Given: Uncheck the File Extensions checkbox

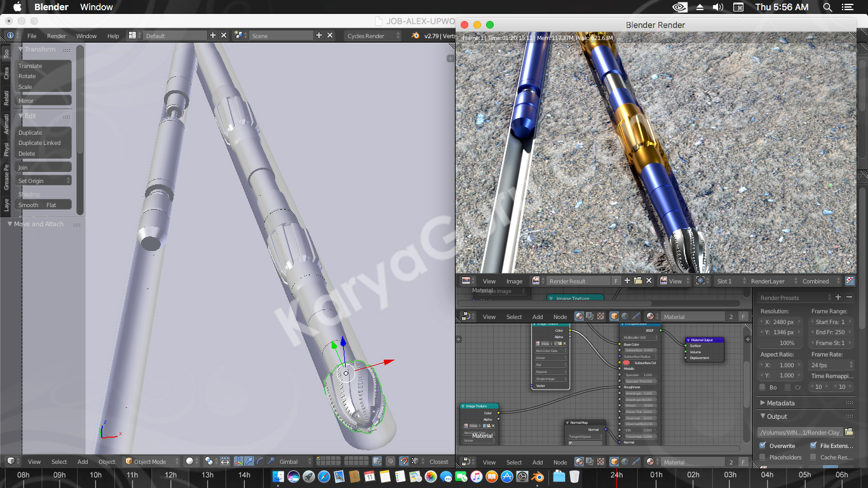Looking at the screenshot, I should [813, 445].
